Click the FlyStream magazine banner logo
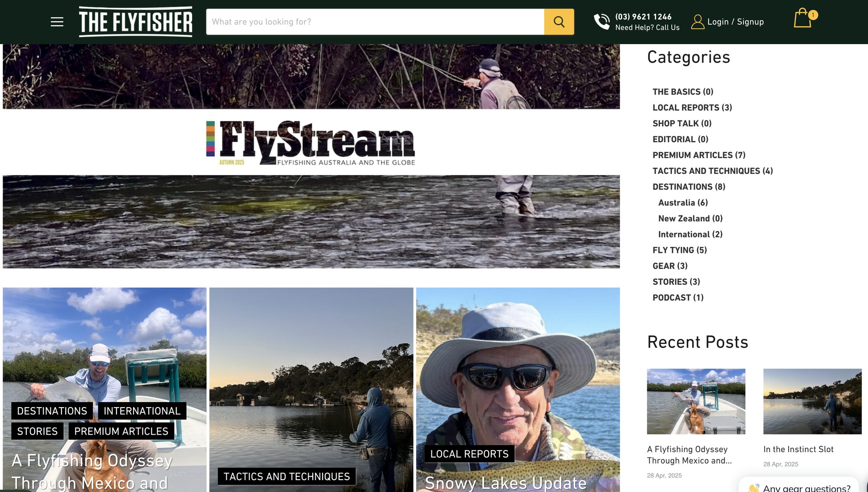868x492 pixels. coord(311,143)
